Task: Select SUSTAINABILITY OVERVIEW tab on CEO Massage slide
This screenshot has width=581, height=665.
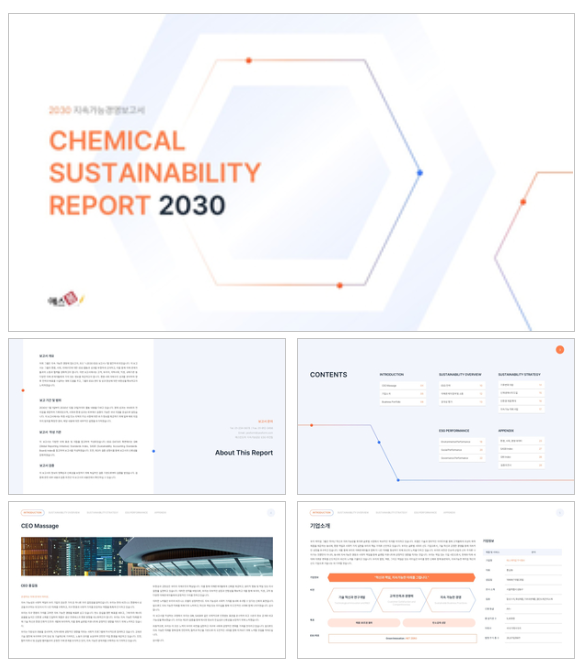Action: pos(64,513)
